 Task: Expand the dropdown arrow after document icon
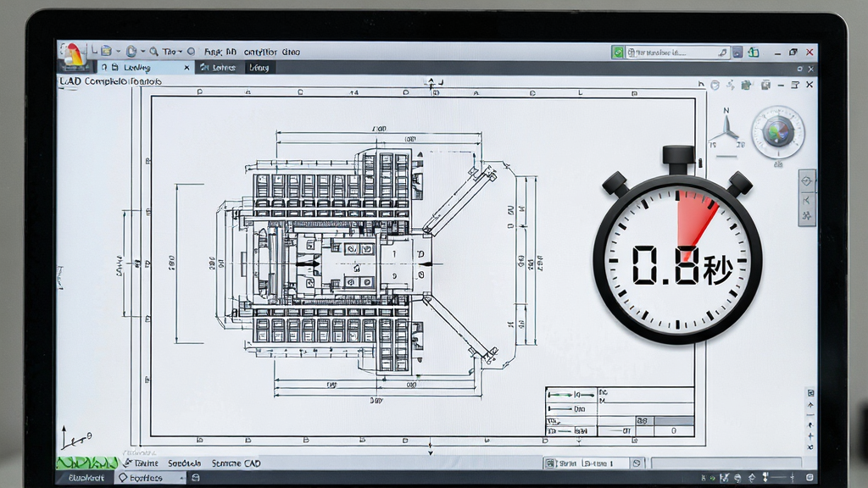142,52
